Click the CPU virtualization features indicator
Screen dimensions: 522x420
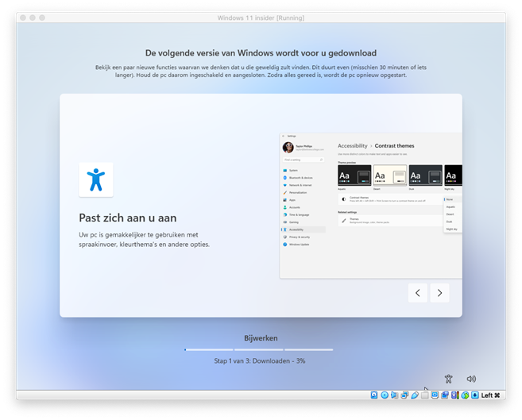(455, 395)
